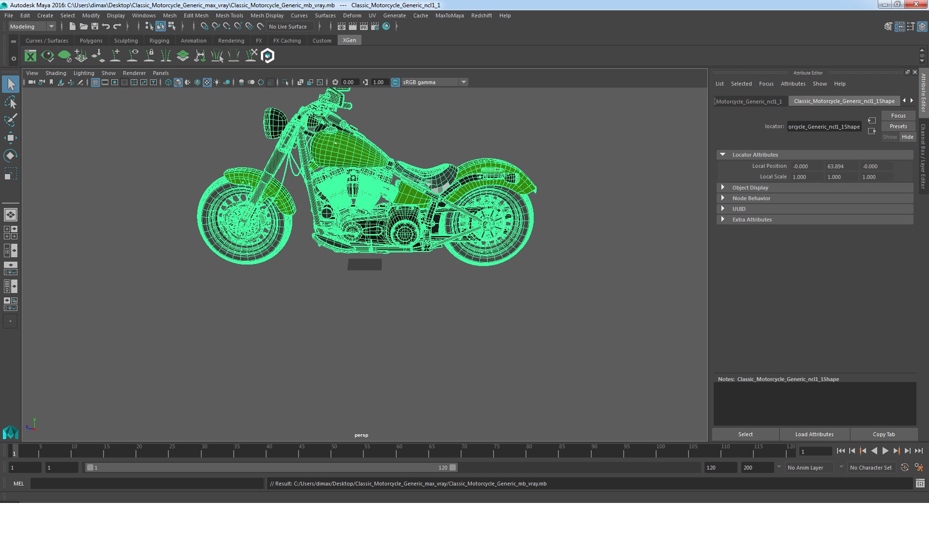Undo the last action

[106, 27]
